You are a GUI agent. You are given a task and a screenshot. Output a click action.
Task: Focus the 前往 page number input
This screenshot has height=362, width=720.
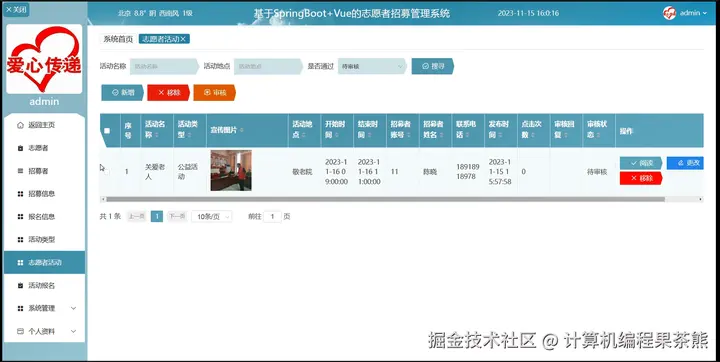pos(272,216)
